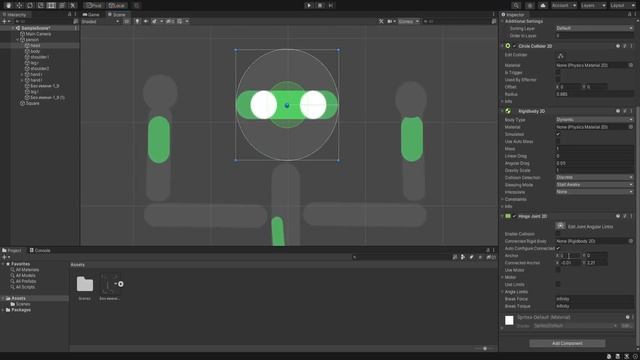Click the Edit Joint Angular Limits icon
The image size is (640, 360).
(560, 226)
